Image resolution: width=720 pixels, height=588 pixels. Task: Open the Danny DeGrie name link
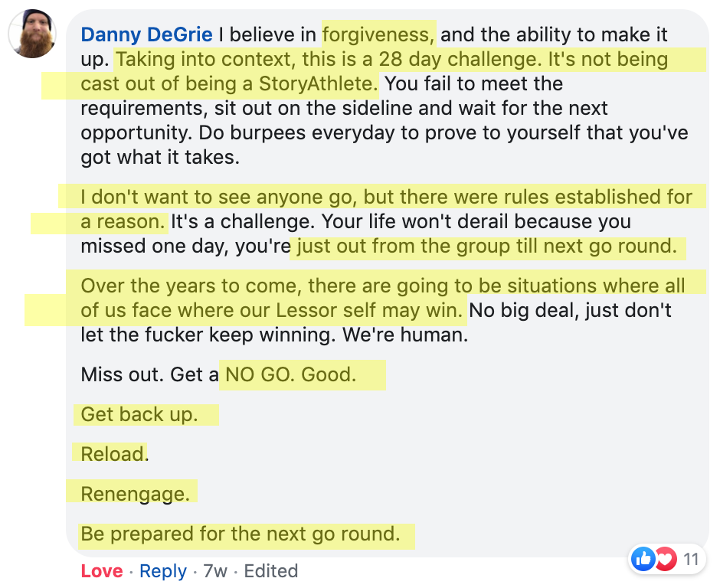click(x=146, y=35)
